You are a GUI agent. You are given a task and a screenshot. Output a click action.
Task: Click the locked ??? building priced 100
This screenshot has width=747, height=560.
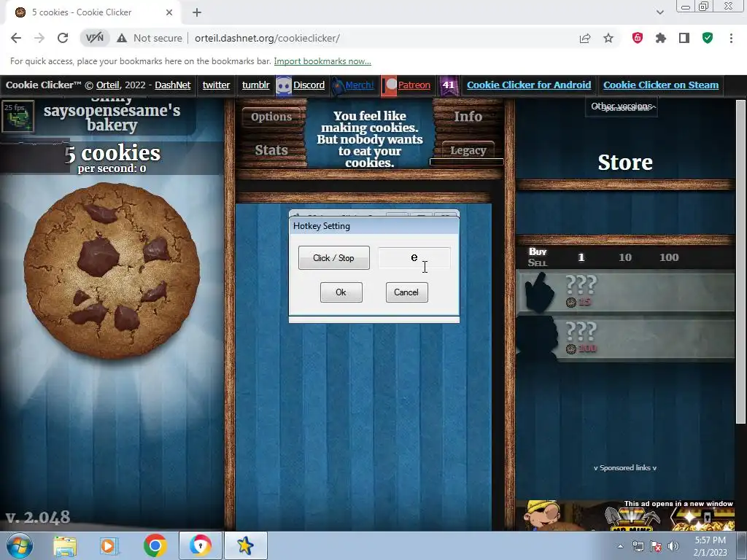625,338
